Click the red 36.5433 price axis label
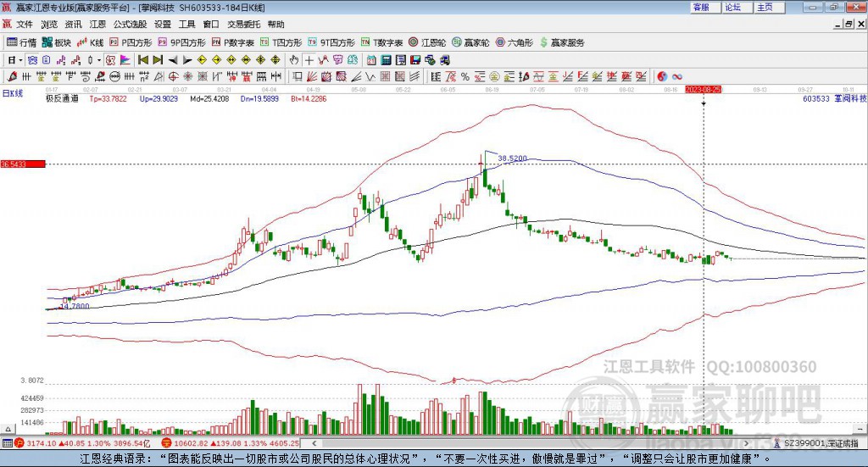Image resolution: width=868 pixels, height=467 pixels. 23,164
